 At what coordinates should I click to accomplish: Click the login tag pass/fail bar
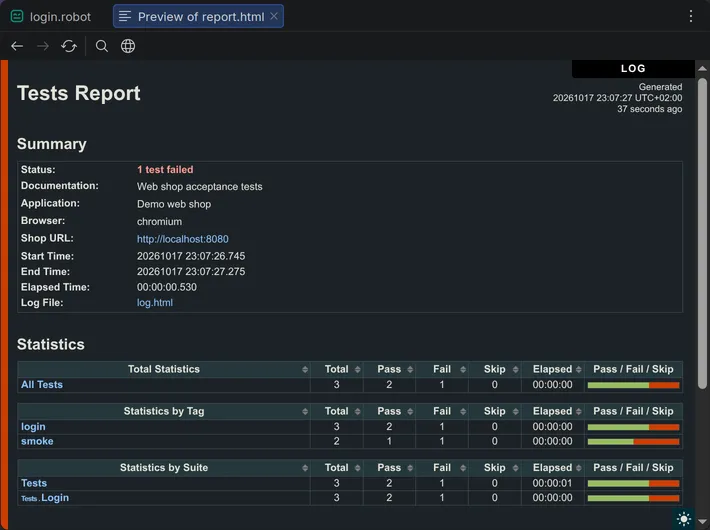coord(633,427)
